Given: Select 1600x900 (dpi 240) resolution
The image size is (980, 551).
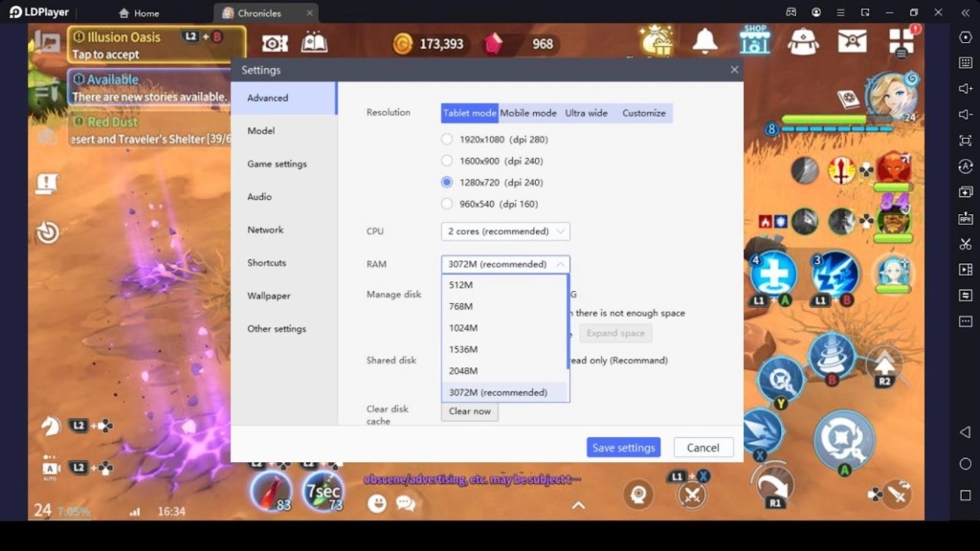Looking at the screenshot, I should coord(446,161).
